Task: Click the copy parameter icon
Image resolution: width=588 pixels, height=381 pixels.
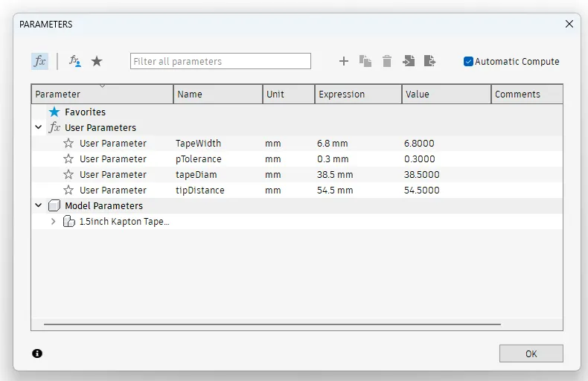Action: click(365, 61)
